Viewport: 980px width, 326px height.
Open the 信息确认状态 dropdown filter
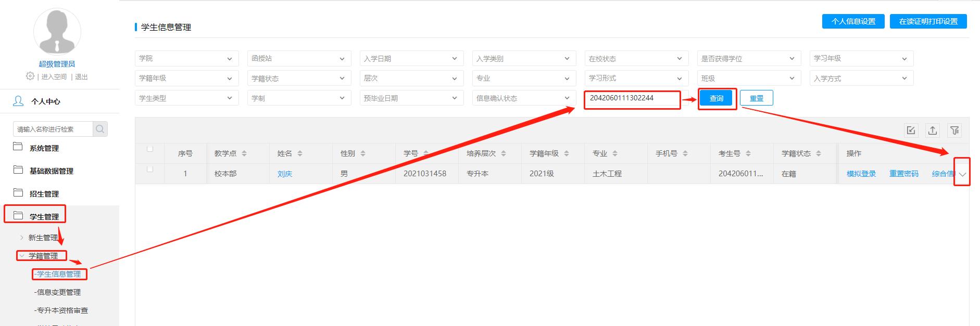[524, 98]
